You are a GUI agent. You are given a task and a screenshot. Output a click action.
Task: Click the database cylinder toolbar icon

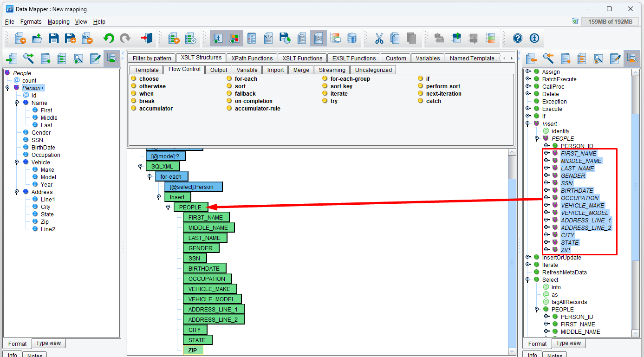352,38
